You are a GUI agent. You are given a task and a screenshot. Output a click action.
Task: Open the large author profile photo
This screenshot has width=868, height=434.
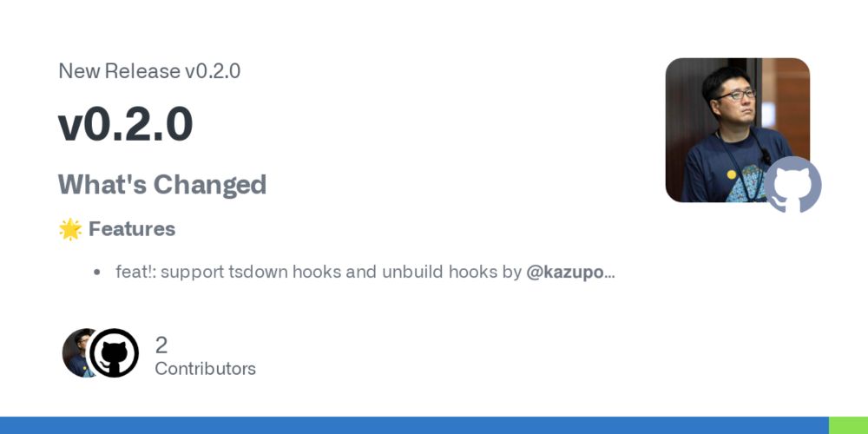(737, 130)
